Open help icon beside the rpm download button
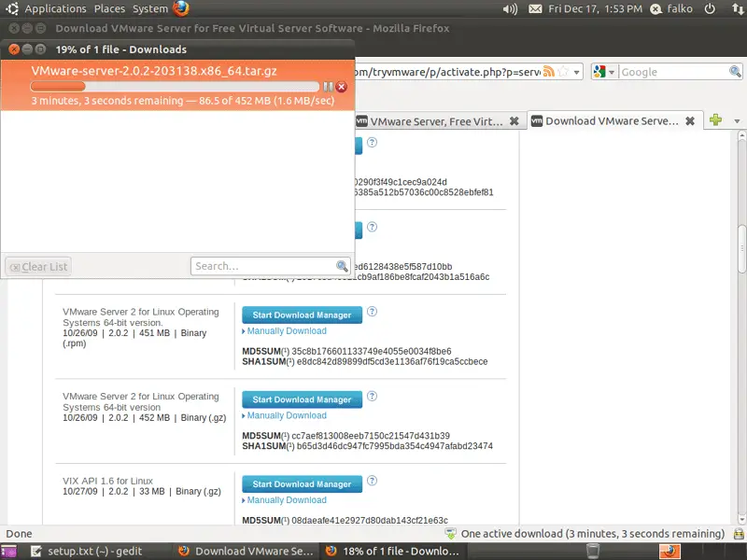 [x=372, y=312]
